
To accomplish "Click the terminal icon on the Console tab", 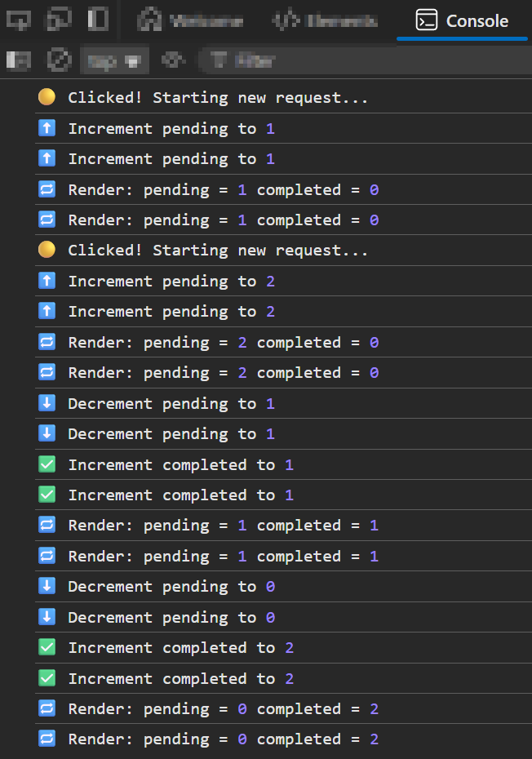I will pos(426,20).
